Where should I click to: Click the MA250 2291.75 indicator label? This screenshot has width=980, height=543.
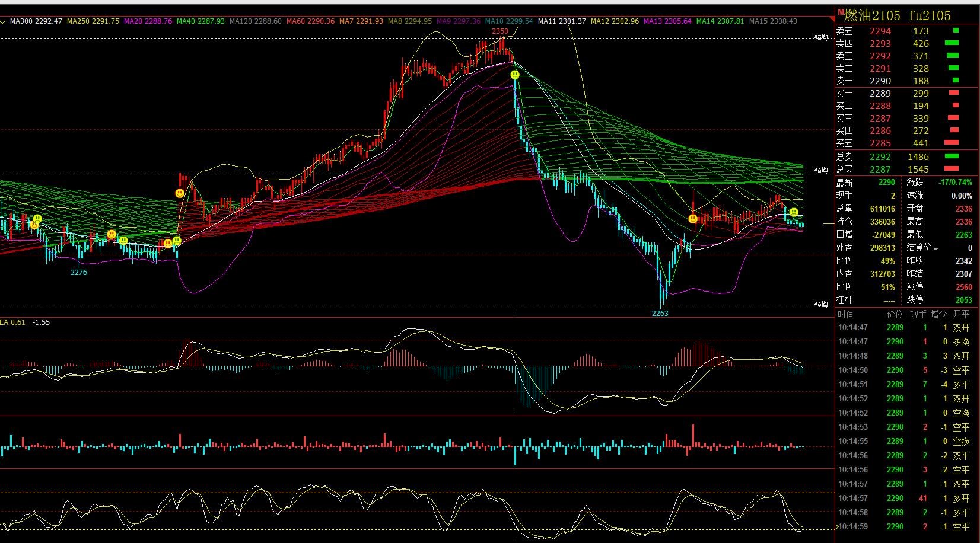[93, 21]
